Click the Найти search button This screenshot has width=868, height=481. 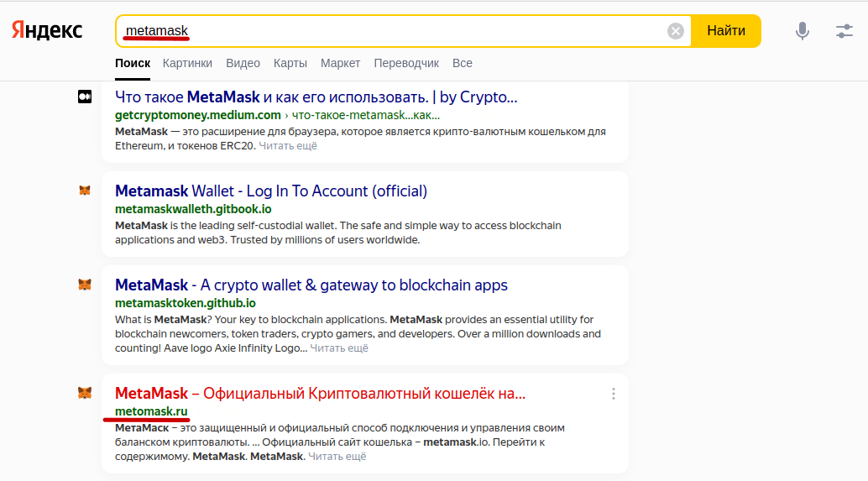coord(726,31)
